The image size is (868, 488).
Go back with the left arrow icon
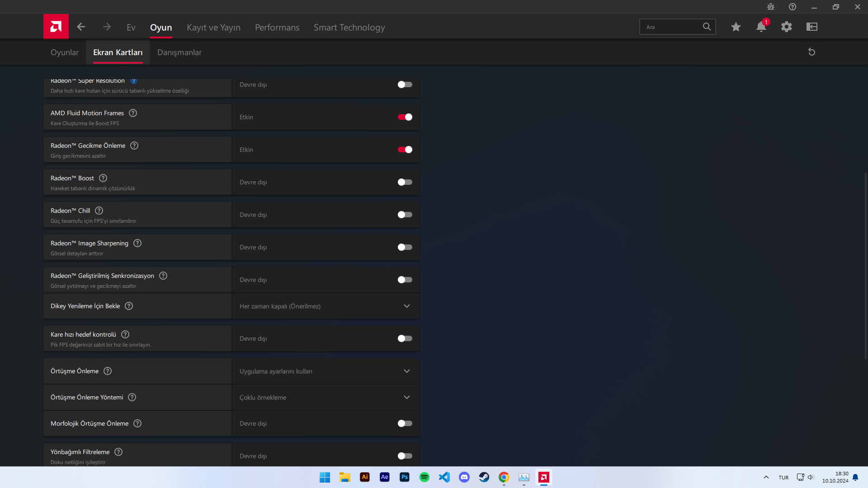pos(81,27)
